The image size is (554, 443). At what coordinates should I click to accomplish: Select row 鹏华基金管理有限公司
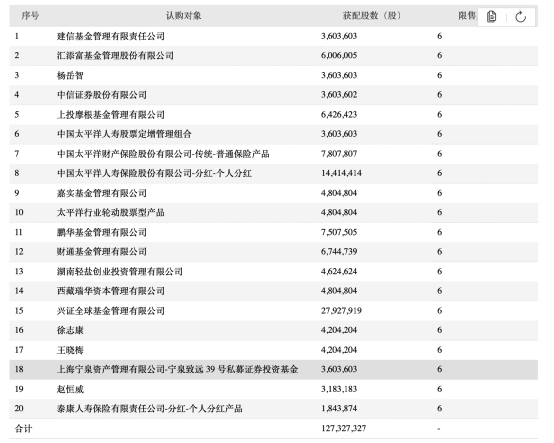pyautogui.click(x=274, y=232)
